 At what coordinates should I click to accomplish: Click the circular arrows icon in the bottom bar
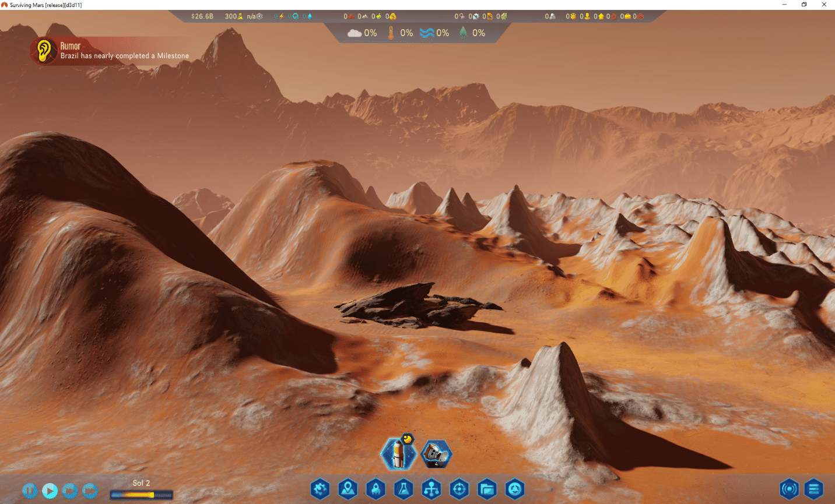click(515, 489)
